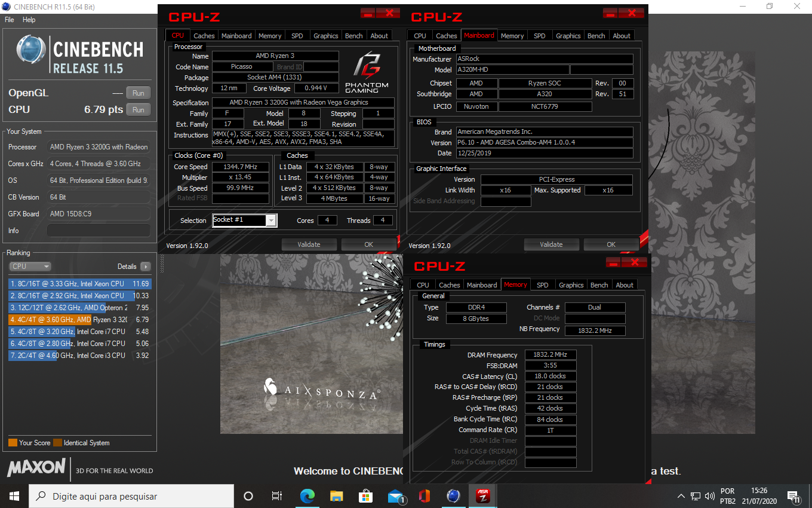Click OK in the CPU-tab CPU-Z window
The image size is (812, 508).
(368, 244)
